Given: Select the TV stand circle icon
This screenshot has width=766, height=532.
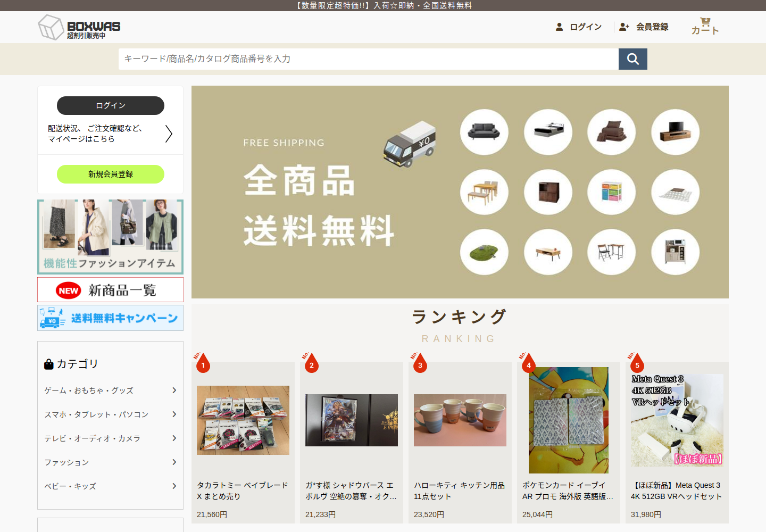Looking at the screenshot, I should click(x=676, y=132).
